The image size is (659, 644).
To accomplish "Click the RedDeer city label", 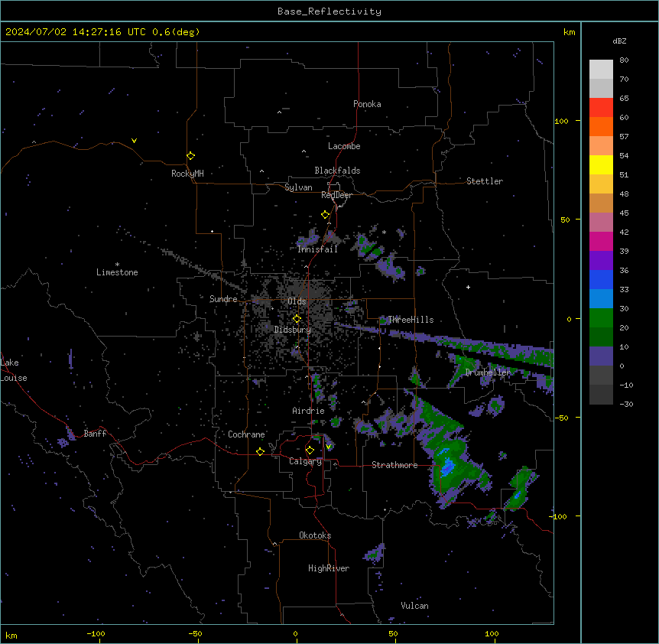I will click(x=336, y=195).
